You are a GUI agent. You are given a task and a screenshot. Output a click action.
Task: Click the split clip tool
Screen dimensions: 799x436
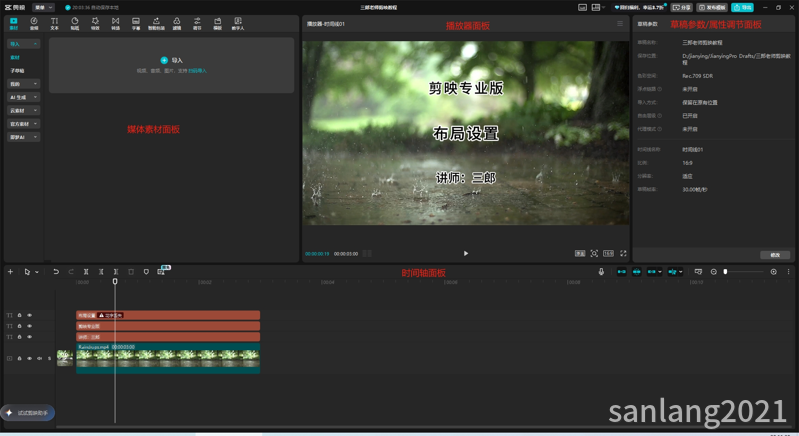coord(86,271)
